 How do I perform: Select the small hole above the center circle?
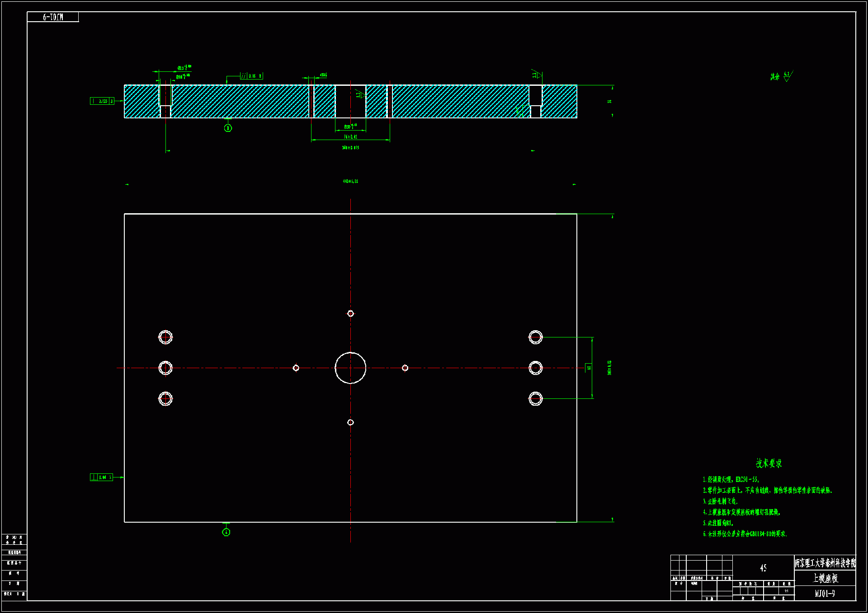tap(350, 314)
